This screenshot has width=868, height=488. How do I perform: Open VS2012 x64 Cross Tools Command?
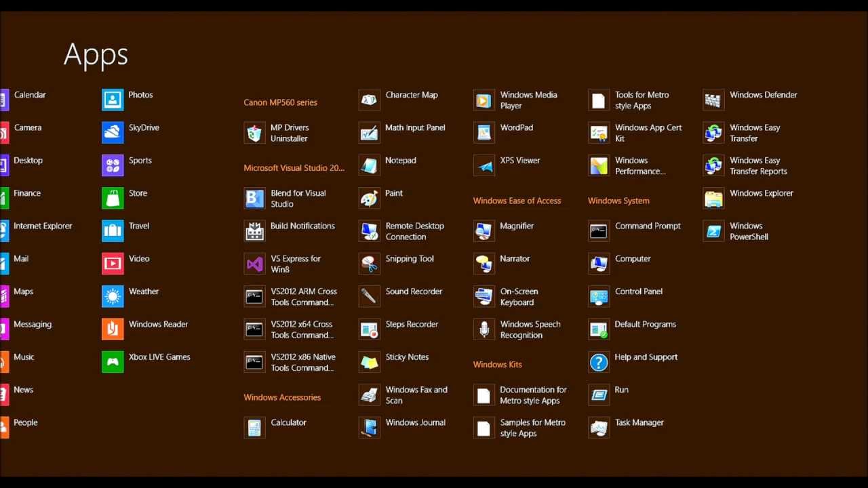point(302,329)
